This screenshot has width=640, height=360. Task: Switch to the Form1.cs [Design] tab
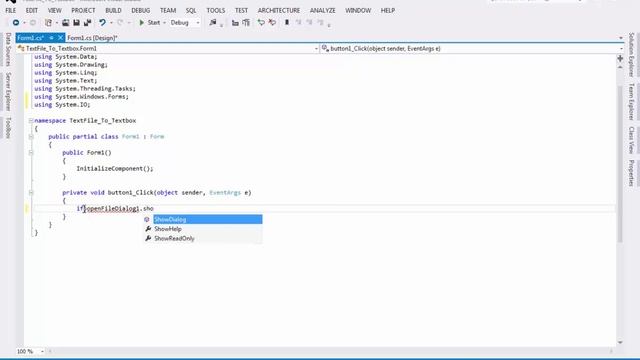point(93,38)
